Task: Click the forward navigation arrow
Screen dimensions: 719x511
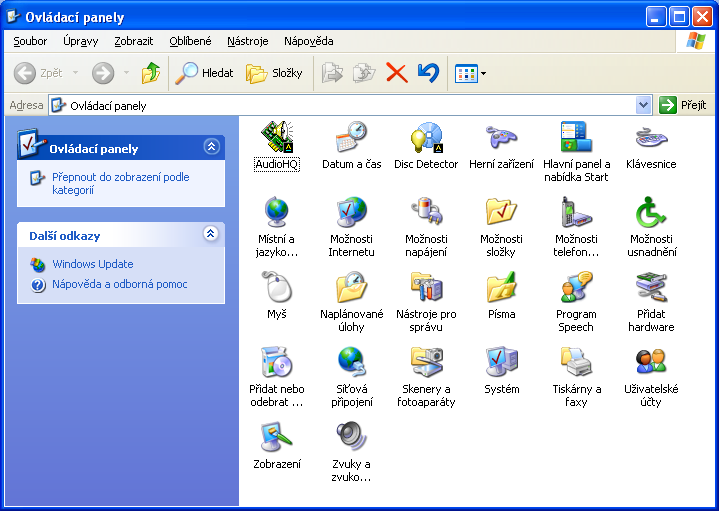Action: (103, 73)
